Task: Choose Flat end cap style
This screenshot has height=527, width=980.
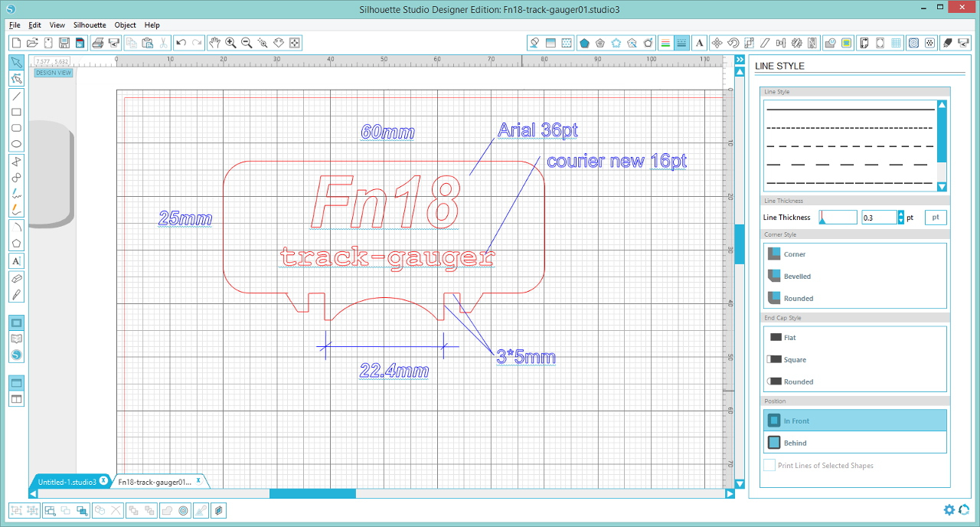Action: click(x=855, y=338)
